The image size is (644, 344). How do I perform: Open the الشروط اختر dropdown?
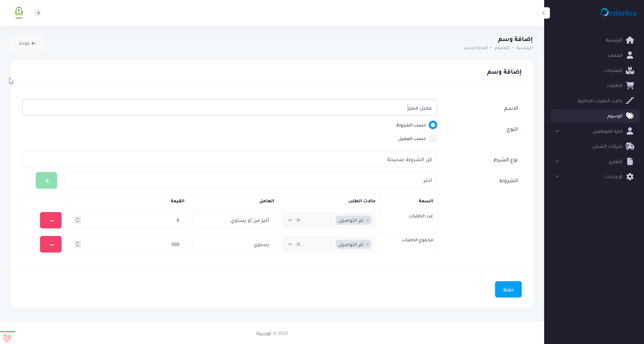(251, 180)
